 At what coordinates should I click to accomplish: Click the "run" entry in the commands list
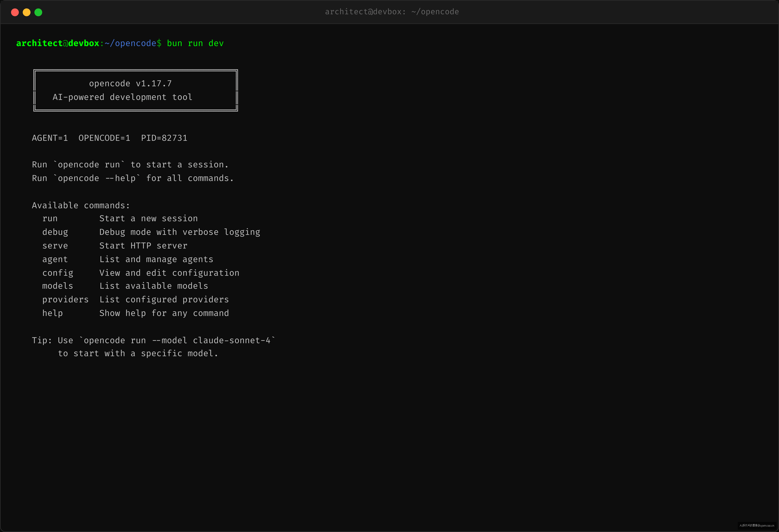pyautogui.click(x=50, y=218)
